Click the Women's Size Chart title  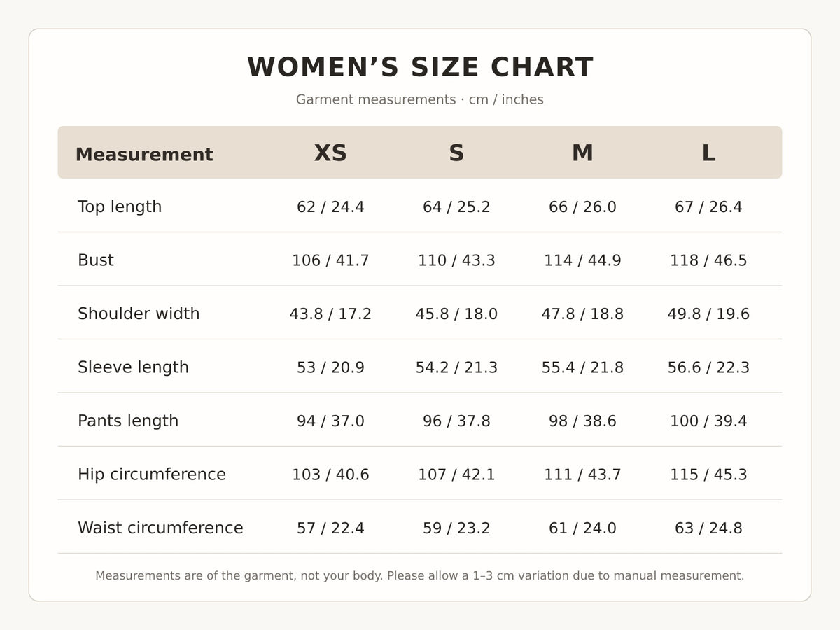coord(420,67)
